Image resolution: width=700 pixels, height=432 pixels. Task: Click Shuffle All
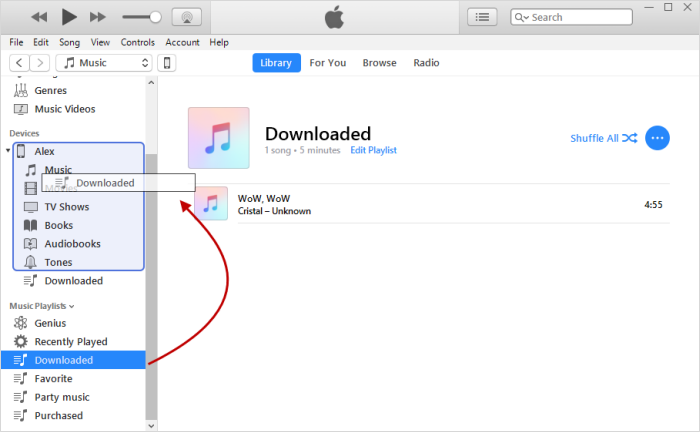pyautogui.click(x=604, y=138)
